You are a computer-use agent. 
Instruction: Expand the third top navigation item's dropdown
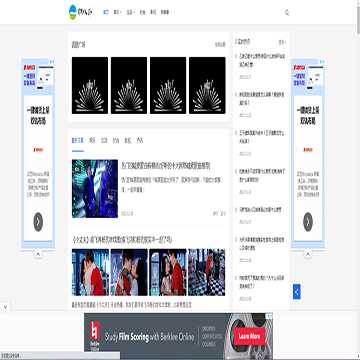tap(130, 12)
